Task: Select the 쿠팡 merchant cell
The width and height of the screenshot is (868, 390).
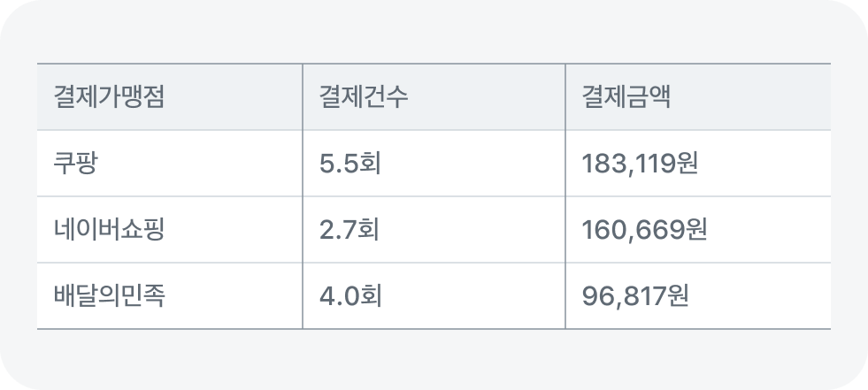Action: tap(74, 164)
